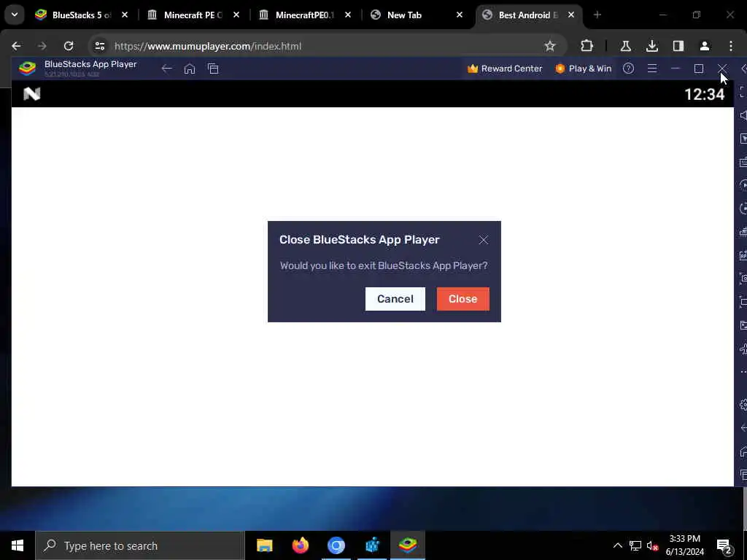
Task: Open the taskbar clock showing 3:33 PM
Action: coord(684,545)
